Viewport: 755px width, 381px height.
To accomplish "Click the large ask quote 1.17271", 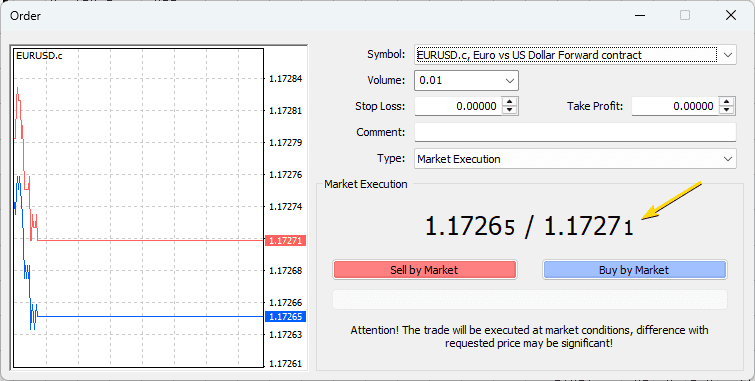I will (x=588, y=226).
